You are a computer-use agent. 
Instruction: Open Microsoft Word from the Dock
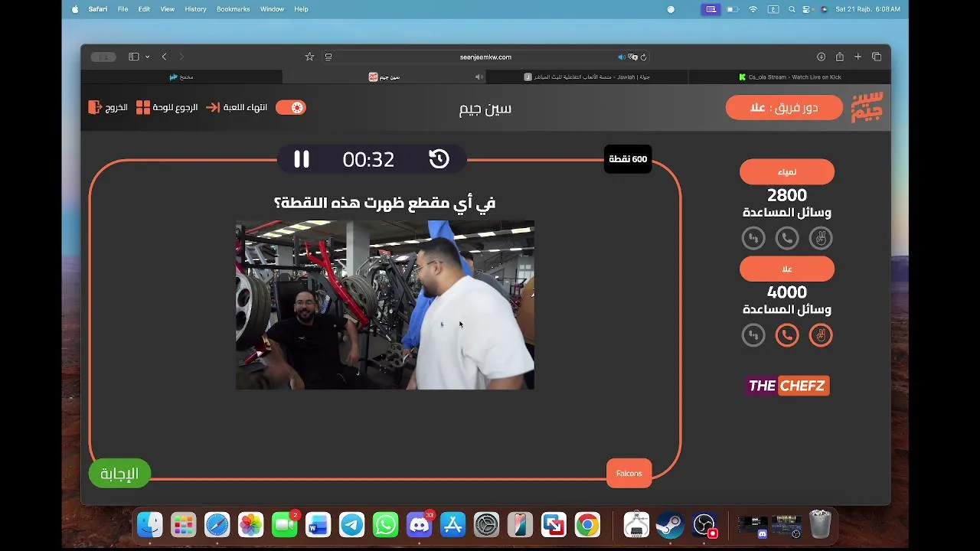pos(318,525)
